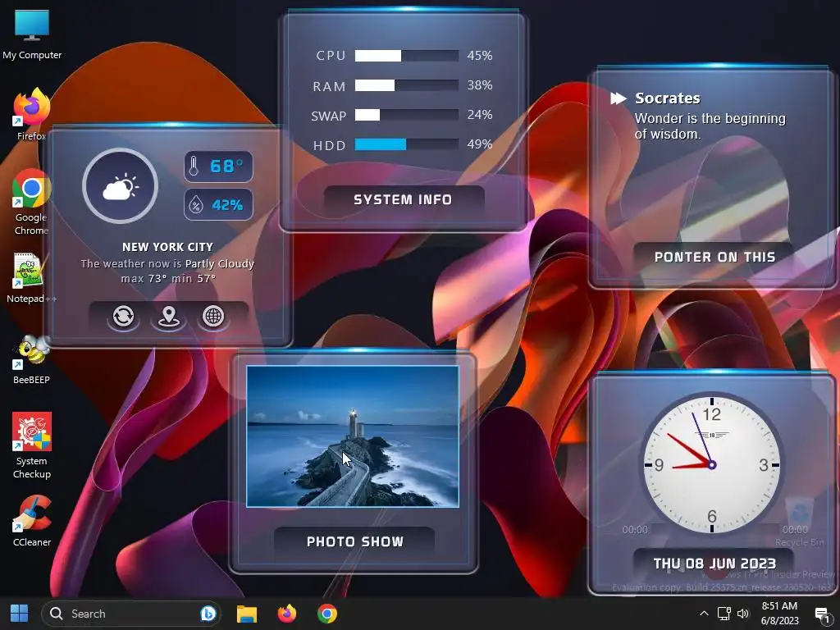Screen dimensions: 840x630
Task: Click the Socrates quote author name
Action: tap(668, 98)
